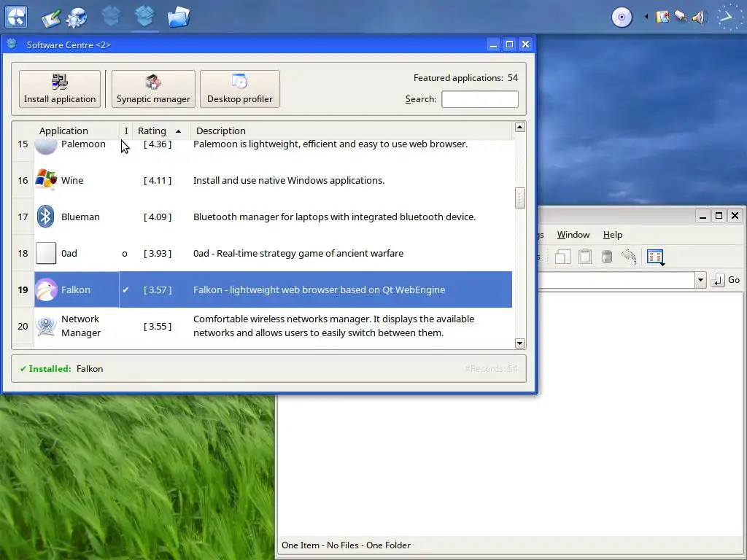Open the Help menu in the file manager

click(613, 235)
